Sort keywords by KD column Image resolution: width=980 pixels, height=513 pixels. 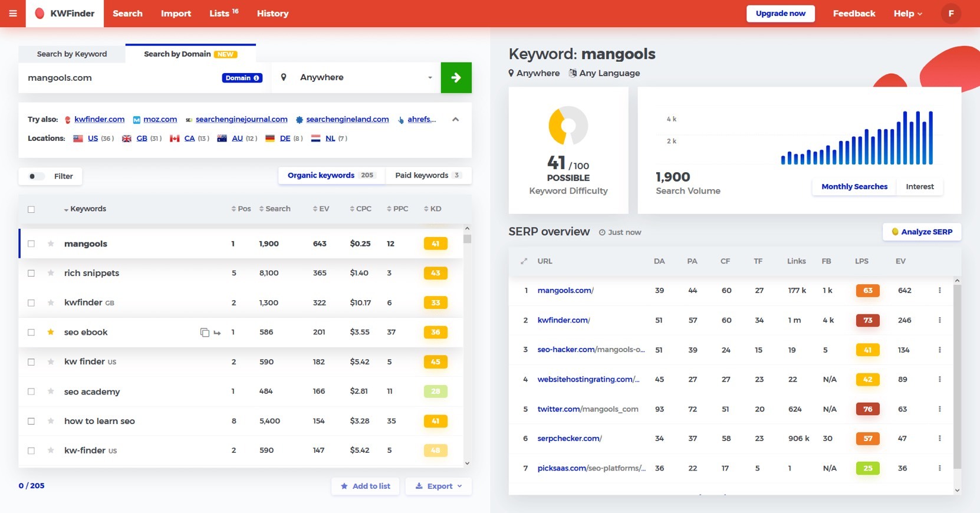[432, 209]
